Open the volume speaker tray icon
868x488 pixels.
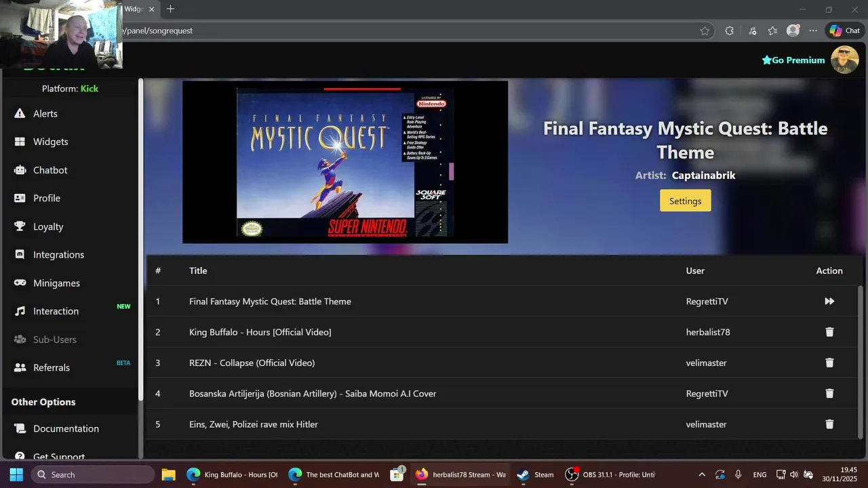click(x=794, y=474)
